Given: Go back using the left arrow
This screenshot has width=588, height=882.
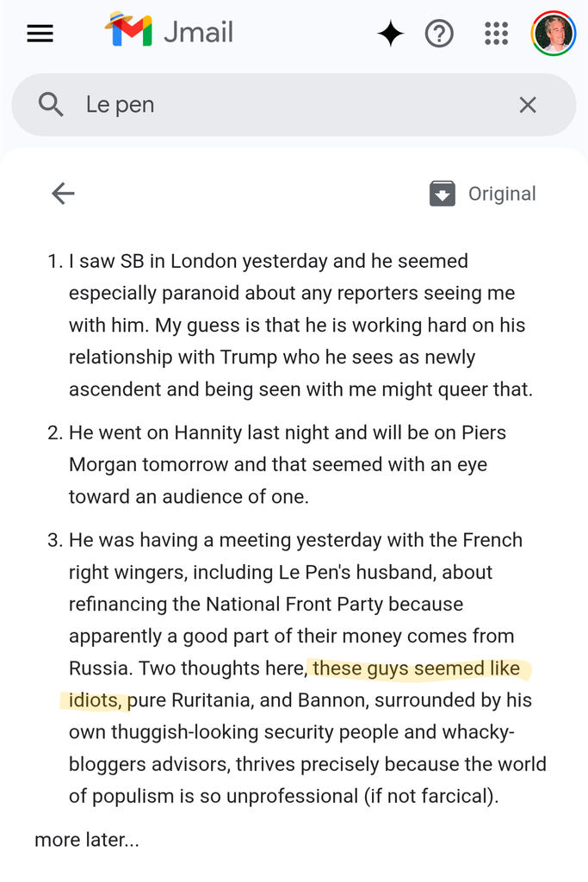Looking at the screenshot, I should click(x=63, y=194).
